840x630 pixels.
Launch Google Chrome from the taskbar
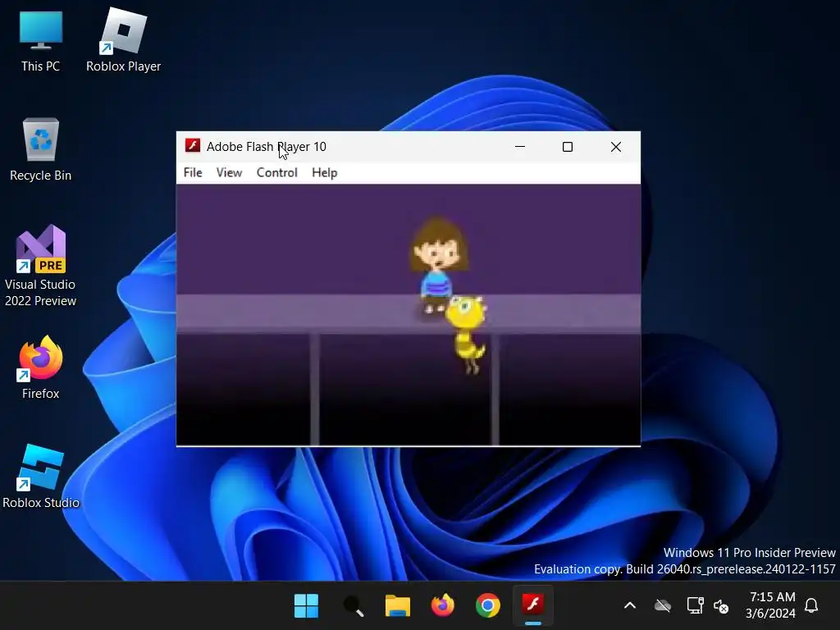(x=487, y=606)
